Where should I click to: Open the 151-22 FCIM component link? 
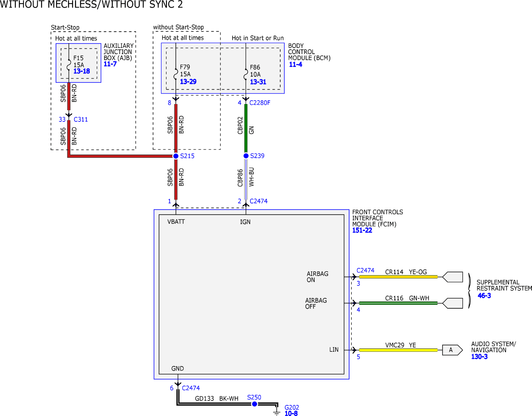[x=362, y=230]
